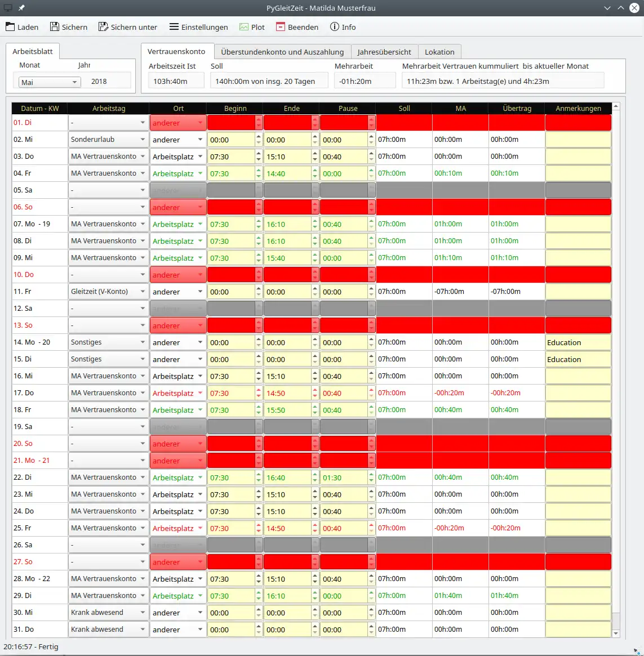This screenshot has height=656, width=644.
Task: Open the Monat dropdown showing Mai
Action: [x=49, y=82]
